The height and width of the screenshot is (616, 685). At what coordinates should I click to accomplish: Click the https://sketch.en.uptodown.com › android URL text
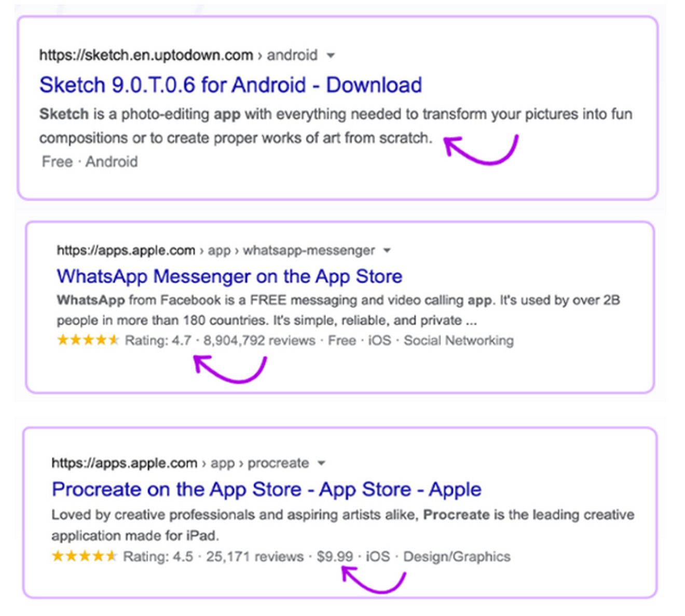[178, 55]
